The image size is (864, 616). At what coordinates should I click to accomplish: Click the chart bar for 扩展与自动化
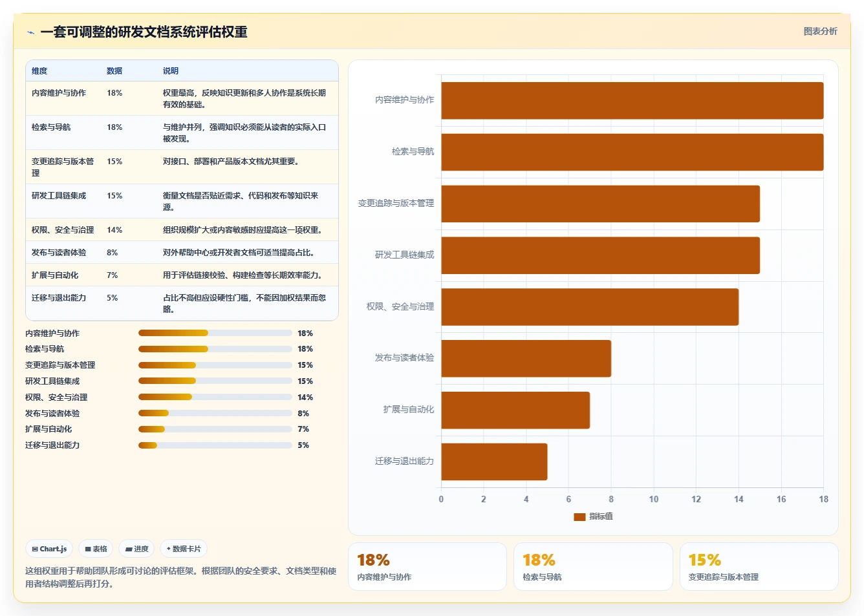pyautogui.click(x=515, y=410)
